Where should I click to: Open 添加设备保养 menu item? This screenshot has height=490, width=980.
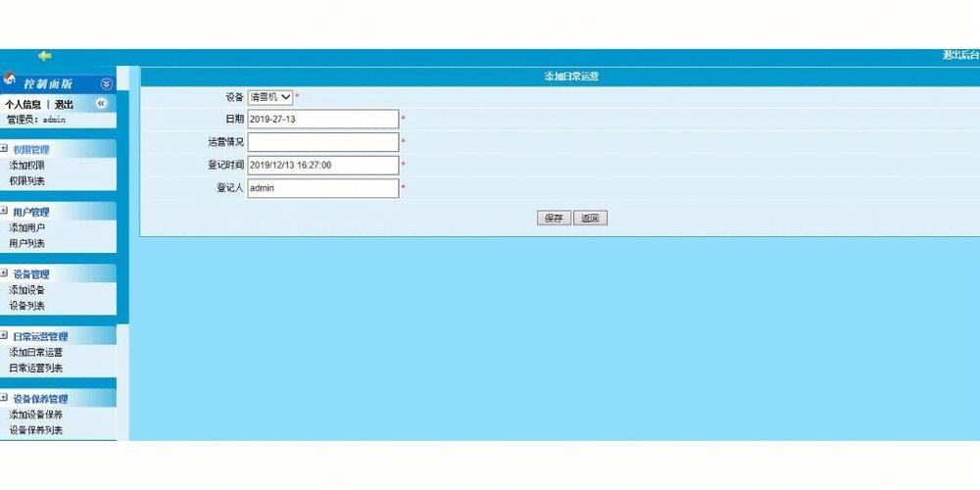[x=35, y=415]
